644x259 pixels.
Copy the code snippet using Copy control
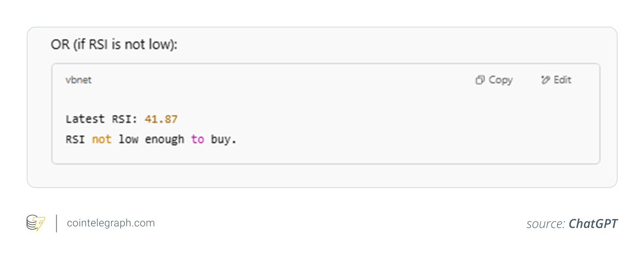coord(493,80)
